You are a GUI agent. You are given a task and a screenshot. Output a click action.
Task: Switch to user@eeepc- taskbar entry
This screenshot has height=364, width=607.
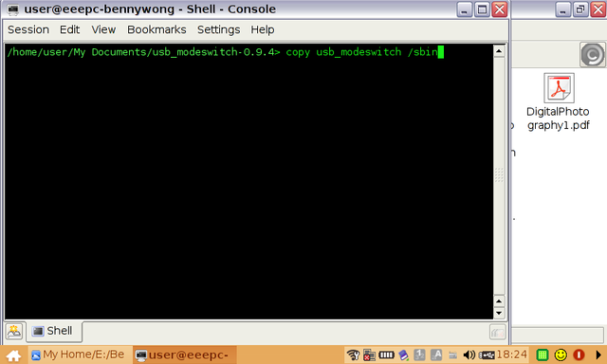[185, 355]
